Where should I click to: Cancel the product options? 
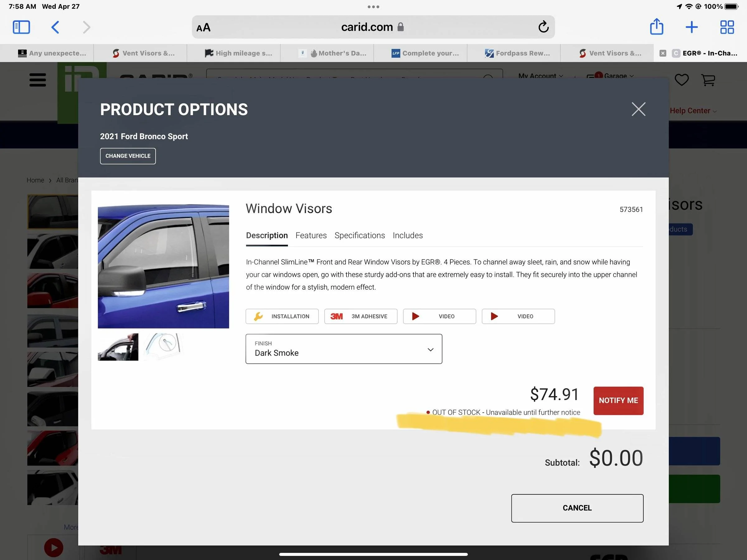click(577, 508)
